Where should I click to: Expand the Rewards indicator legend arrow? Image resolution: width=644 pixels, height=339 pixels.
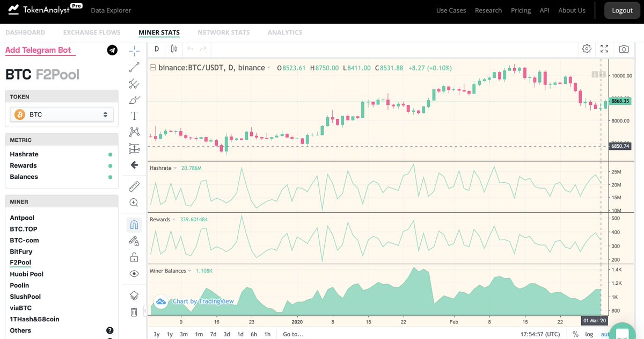174,220
